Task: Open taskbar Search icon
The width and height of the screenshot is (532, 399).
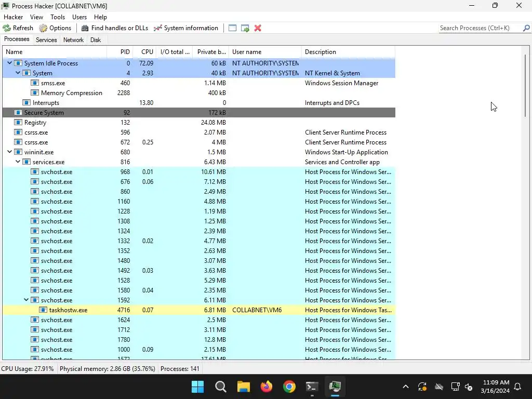Action: (x=220, y=387)
